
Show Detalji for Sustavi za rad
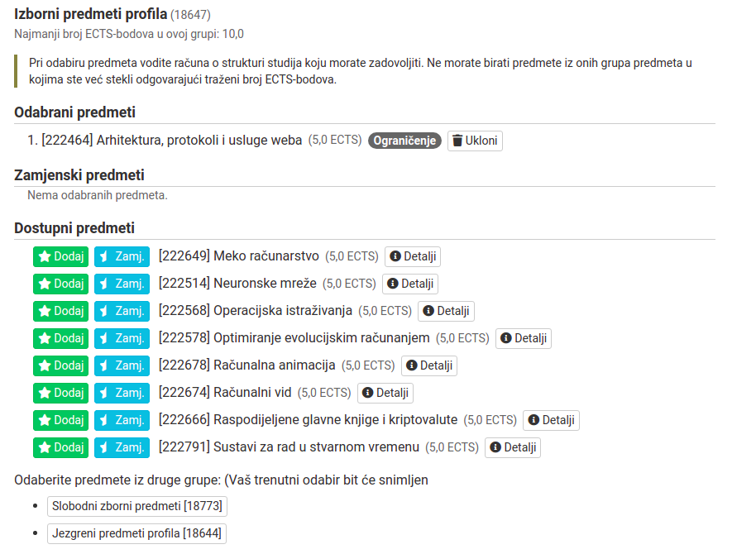point(513,447)
